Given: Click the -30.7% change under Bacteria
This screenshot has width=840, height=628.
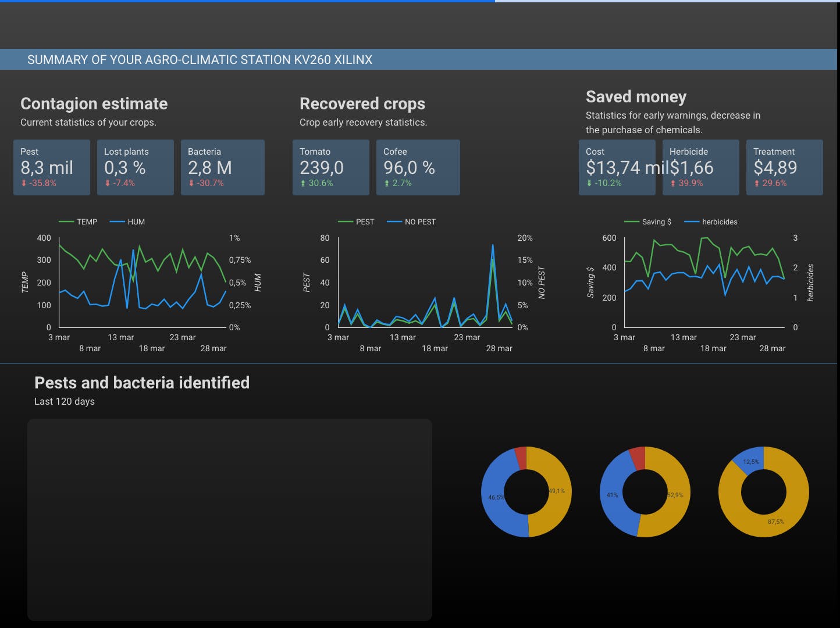Looking at the screenshot, I should pyautogui.click(x=210, y=183).
